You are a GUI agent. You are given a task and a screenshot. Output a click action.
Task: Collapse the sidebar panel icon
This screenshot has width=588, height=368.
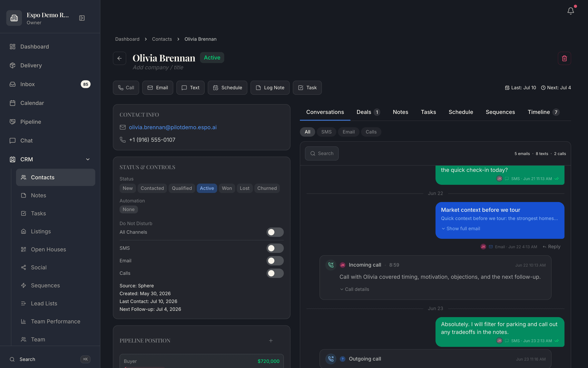coord(82,18)
